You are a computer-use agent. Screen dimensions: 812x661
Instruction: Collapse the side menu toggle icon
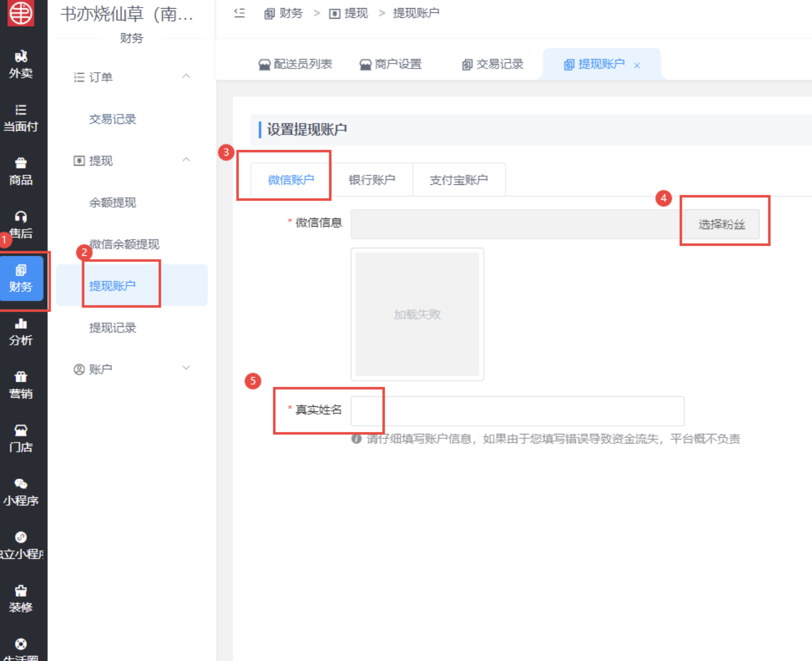(239, 13)
